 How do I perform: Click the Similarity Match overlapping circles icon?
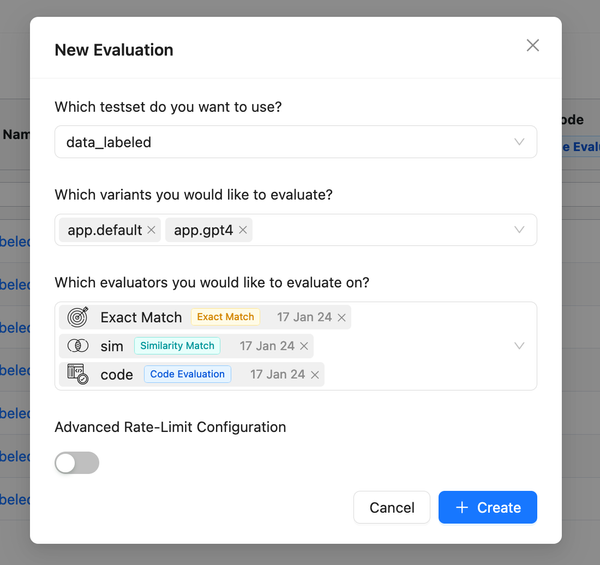[x=77, y=346]
